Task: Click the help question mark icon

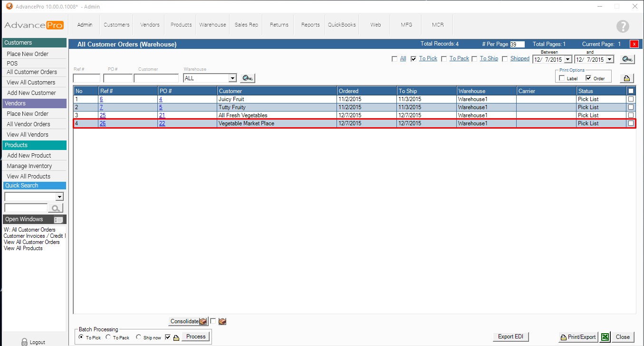Action: pos(622,27)
